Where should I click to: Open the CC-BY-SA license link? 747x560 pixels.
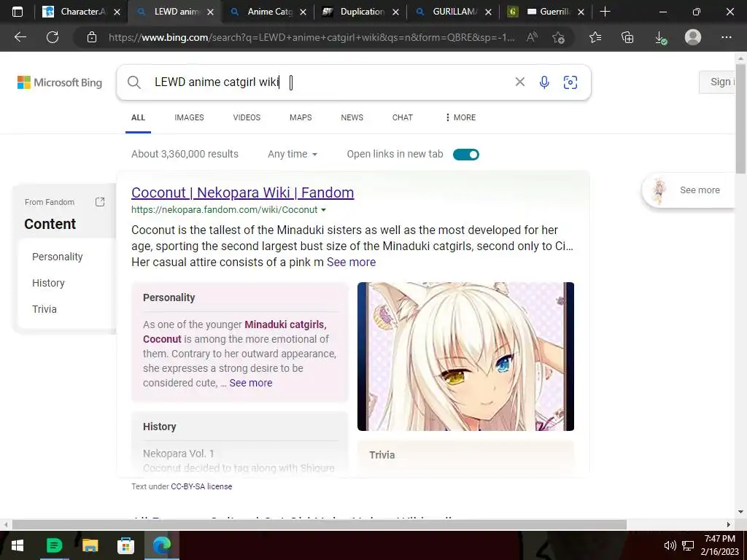(x=201, y=486)
